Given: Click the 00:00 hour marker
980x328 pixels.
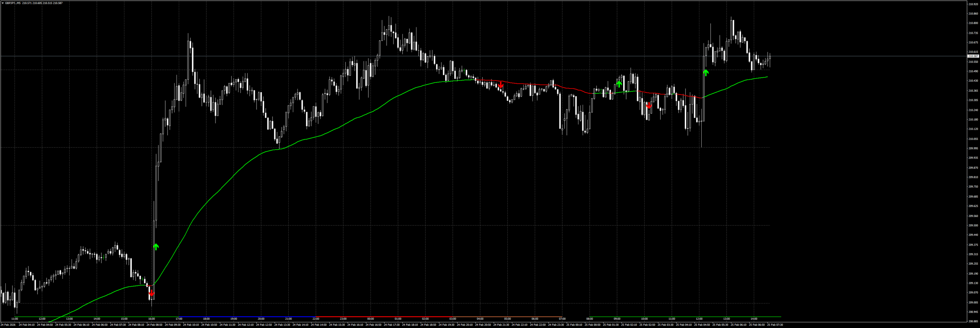Looking at the screenshot, I should tap(371, 319).
